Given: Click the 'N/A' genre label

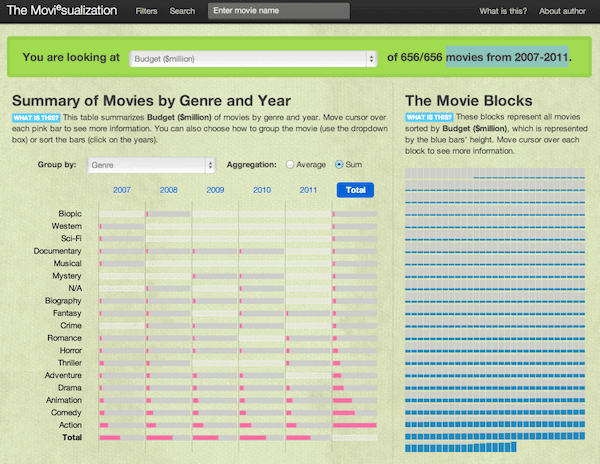Looking at the screenshot, I should coord(75,288).
